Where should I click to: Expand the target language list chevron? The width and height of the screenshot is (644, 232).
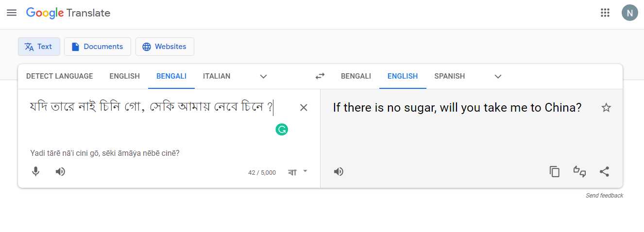click(498, 76)
